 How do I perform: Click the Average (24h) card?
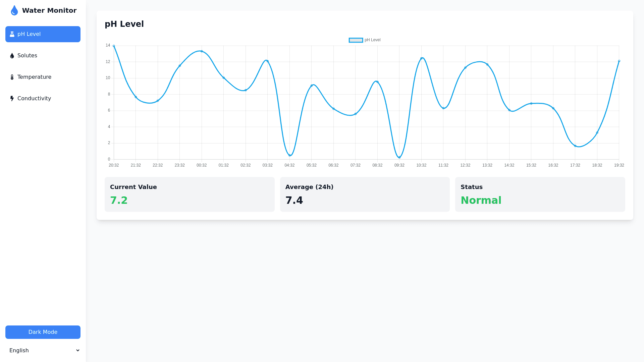pos(365,194)
